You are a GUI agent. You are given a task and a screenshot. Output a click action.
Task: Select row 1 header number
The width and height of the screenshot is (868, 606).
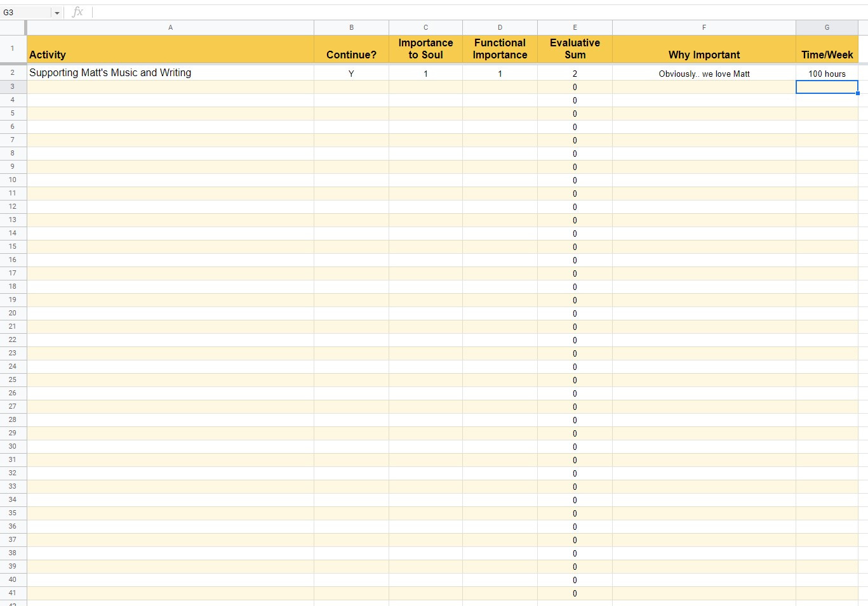tap(12, 49)
